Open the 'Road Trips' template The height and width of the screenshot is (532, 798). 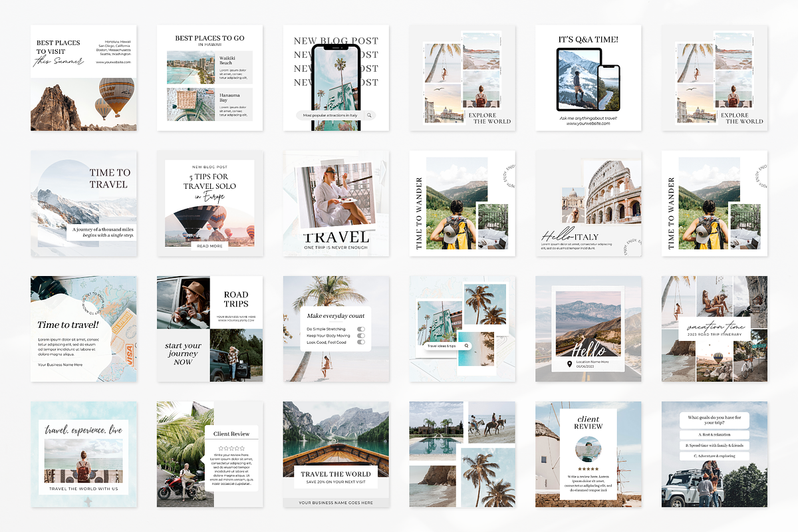pos(209,329)
